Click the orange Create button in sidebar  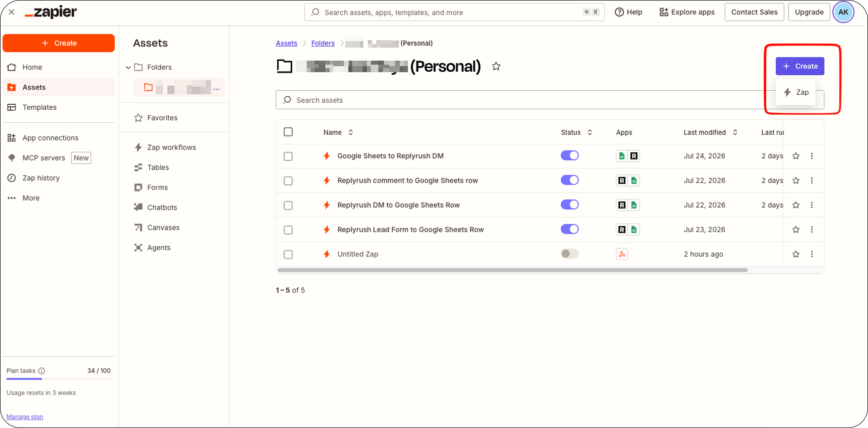pyautogui.click(x=59, y=43)
